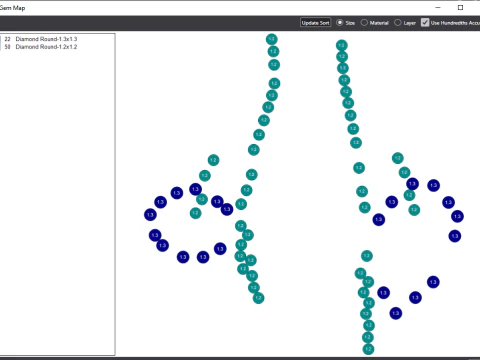
Task: Click the bottommost teal gem of the left strand
Action: (258, 298)
